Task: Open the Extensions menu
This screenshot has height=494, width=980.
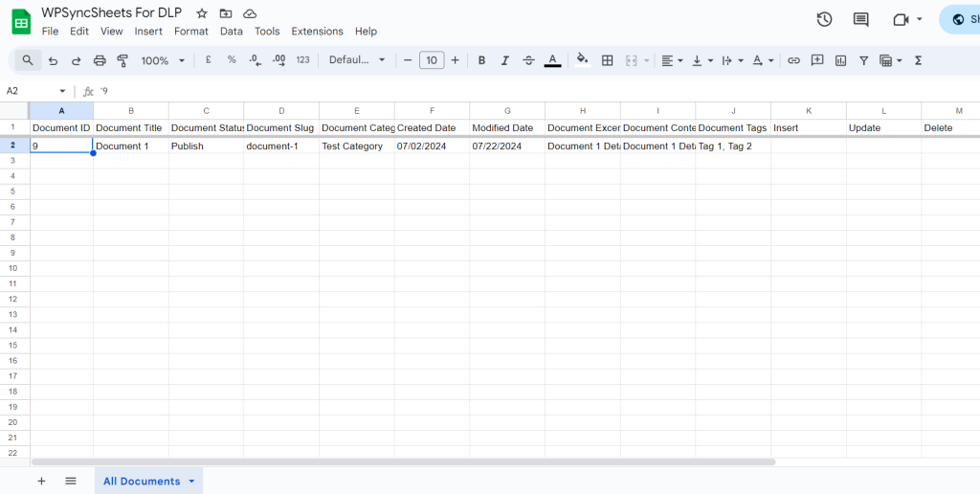Action: point(318,32)
